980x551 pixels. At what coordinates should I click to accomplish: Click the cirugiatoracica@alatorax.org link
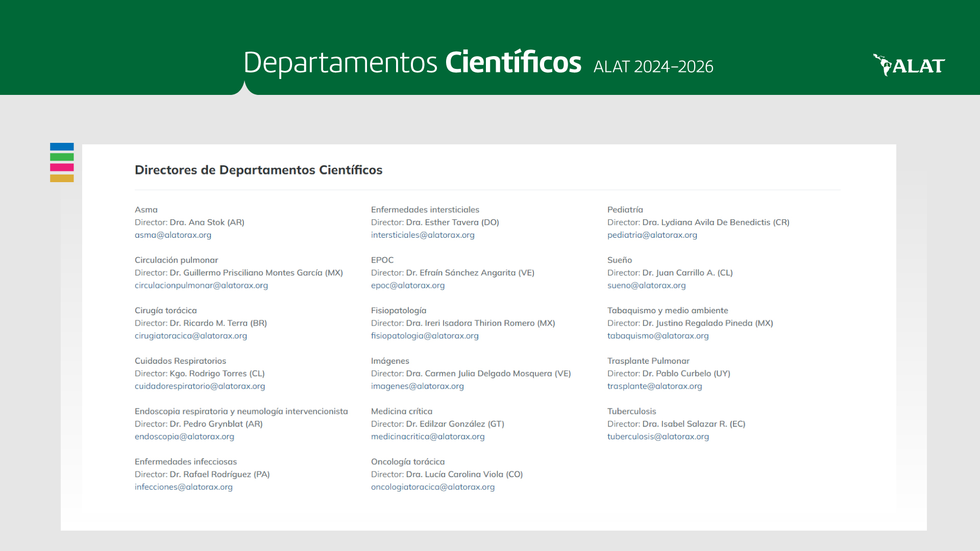190,336
